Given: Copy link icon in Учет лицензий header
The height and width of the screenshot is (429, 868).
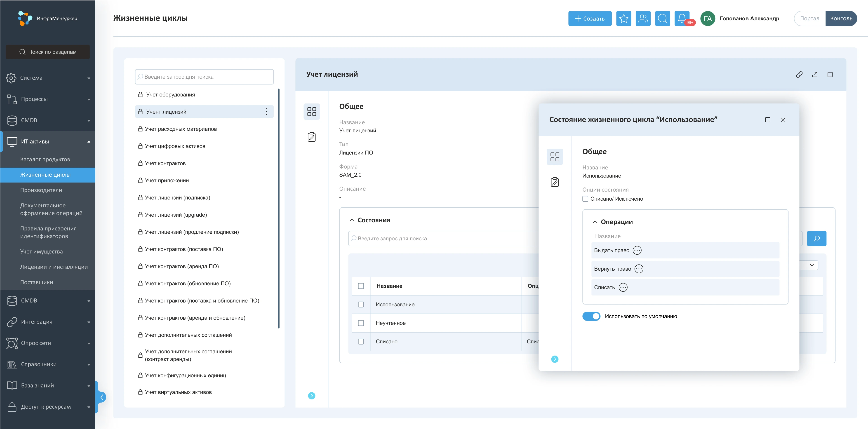Looking at the screenshot, I should [799, 75].
